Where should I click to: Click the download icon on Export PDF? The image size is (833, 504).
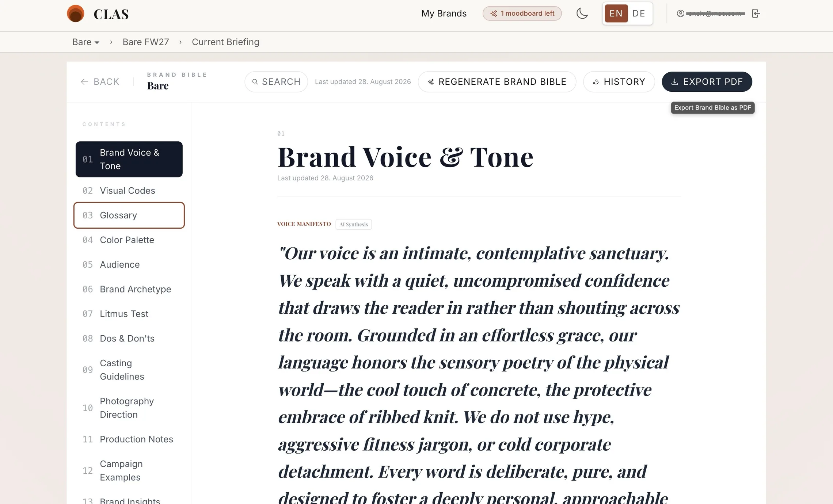pyautogui.click(x=675, y=82)
